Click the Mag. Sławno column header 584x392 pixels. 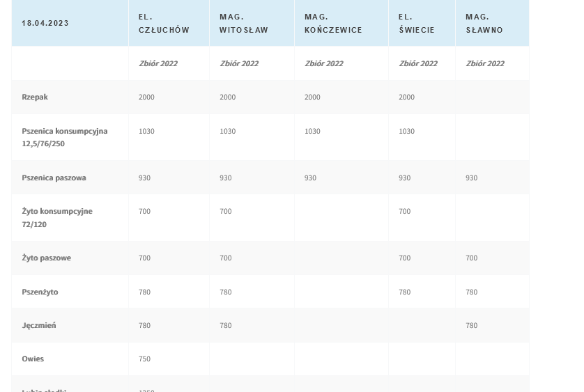(484, 23)
